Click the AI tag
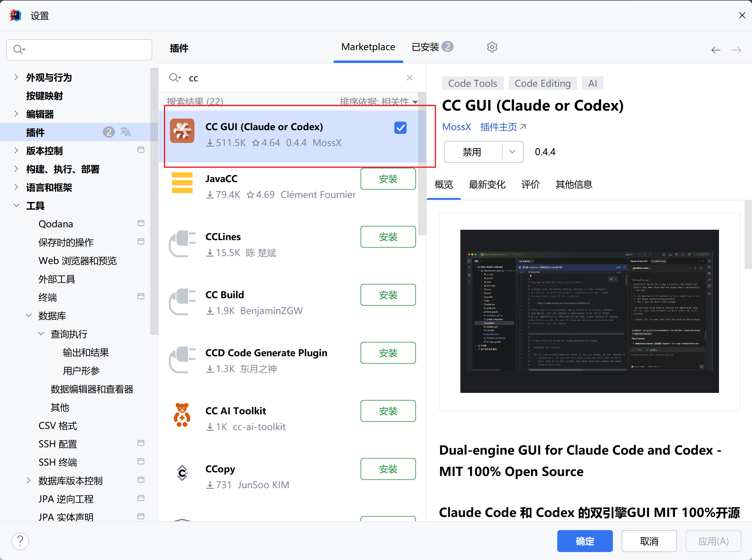752x560 pixels. (x=592, y=83)
